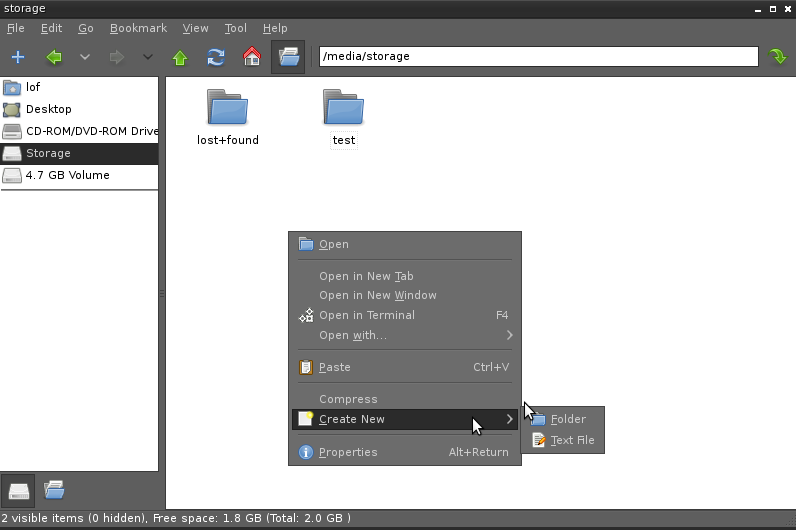The image size is (796, 530).
Task: Click the lost+found folder icon
Action: (227, 107)
